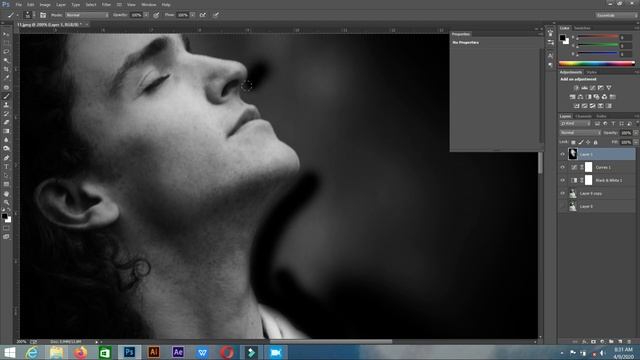Toggle lock all for layer
Image resolution: width=640 pixels, height=360 pixels.
[596, 142]
